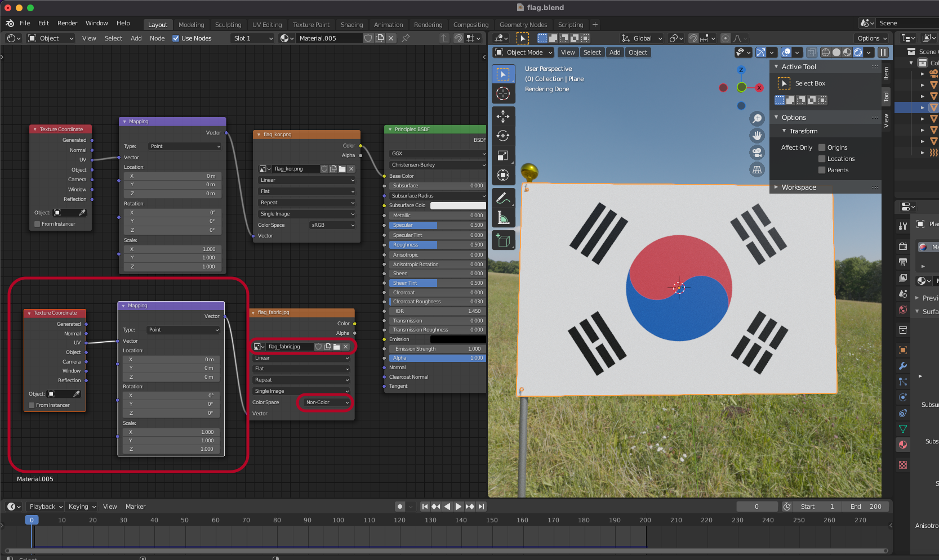Viewport: 939px width, 560px height.
Task: Toggle auto keying record button
Action: pyautogui.click(x=400, y=507)
